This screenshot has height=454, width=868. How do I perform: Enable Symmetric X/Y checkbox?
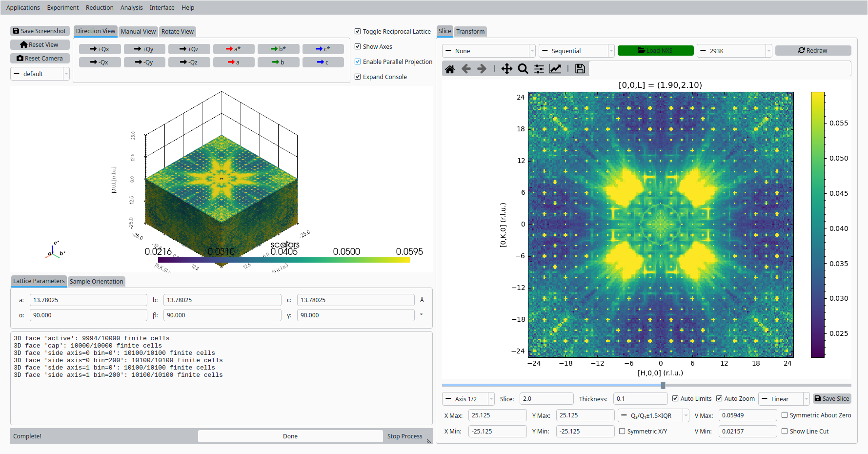(x=622, y=431)
